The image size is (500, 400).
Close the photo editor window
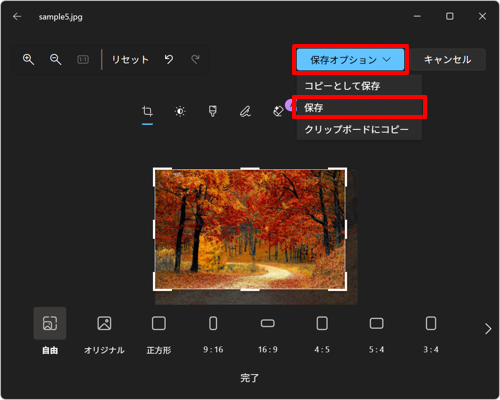pos(482,16)
